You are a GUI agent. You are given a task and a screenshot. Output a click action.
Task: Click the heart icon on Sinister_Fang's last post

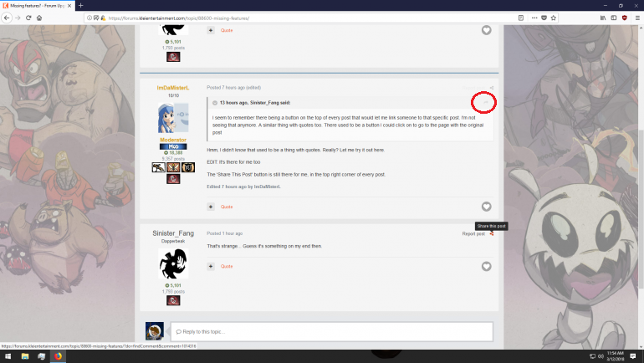(x=486, y=267)
